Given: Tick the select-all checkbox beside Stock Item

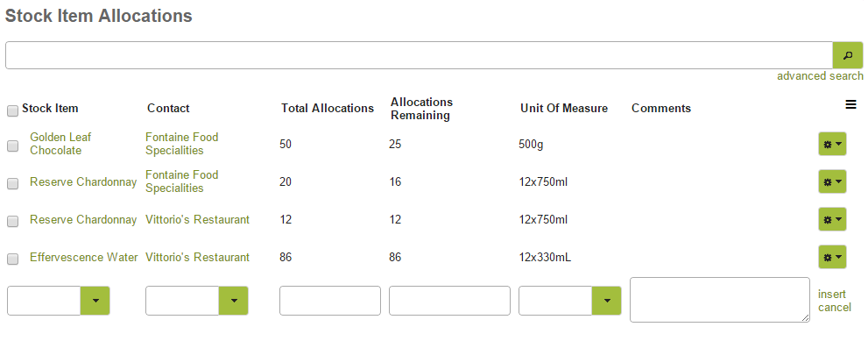Looking at the screenshot, I should click(13, 111).
